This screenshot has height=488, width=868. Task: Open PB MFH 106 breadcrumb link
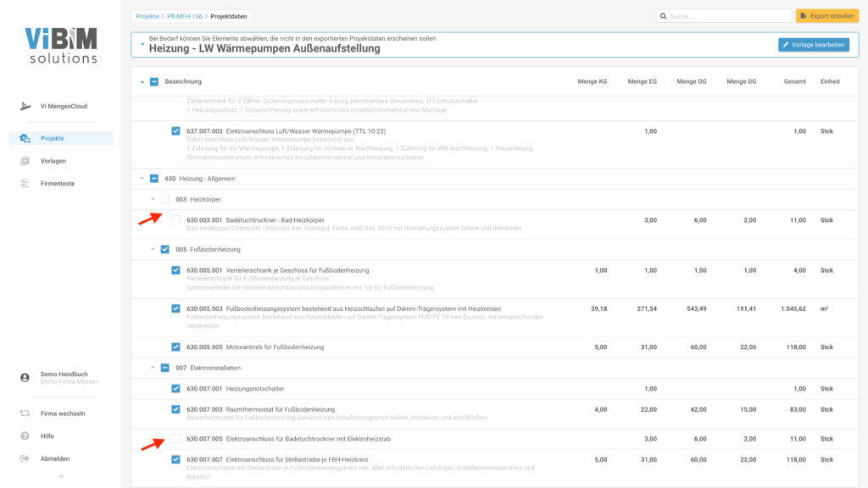[x=185, y=16]
